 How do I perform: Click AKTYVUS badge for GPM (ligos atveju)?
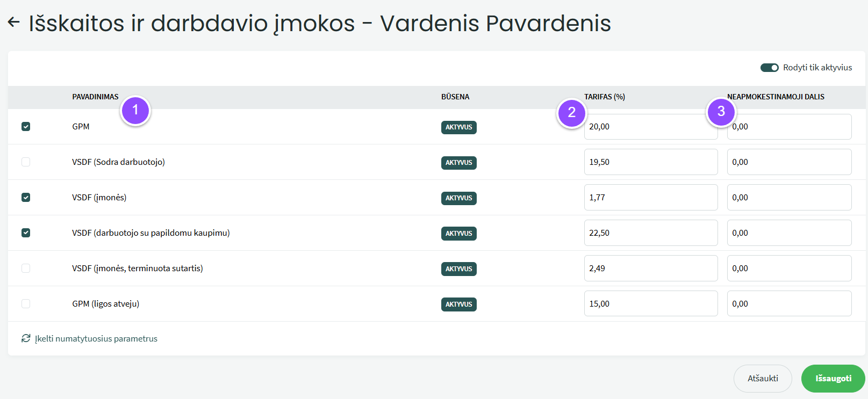click(x=458, y=304)
